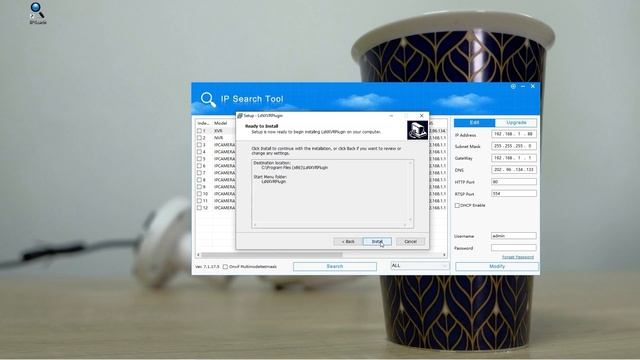
Task: Click the Ver. 7.1.17.5 version label
Action: (x=207, y=267)
